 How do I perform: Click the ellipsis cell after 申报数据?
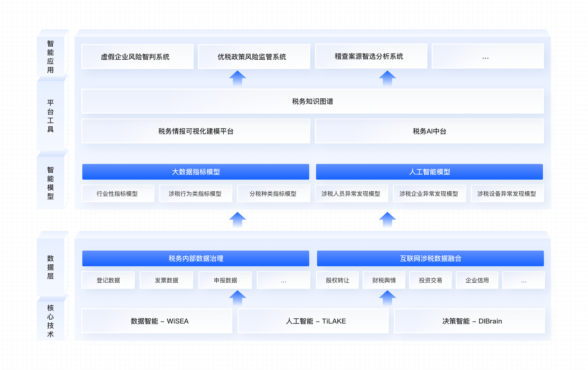click(x=283, y=280)
